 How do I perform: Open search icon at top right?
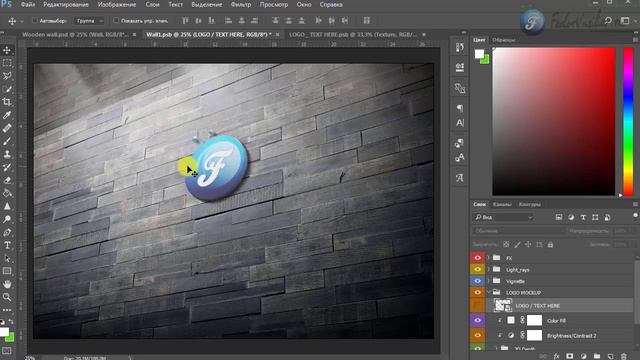(x=608, y=20)
